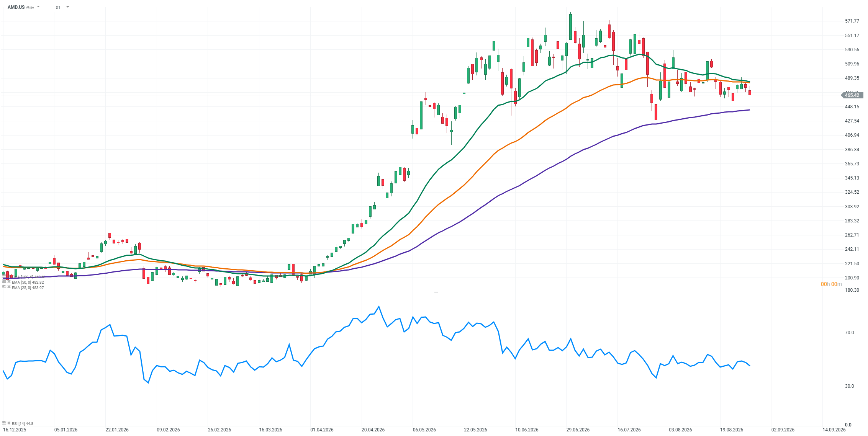
Task: Click the 09.02.2026 date label
Action: 168,430
